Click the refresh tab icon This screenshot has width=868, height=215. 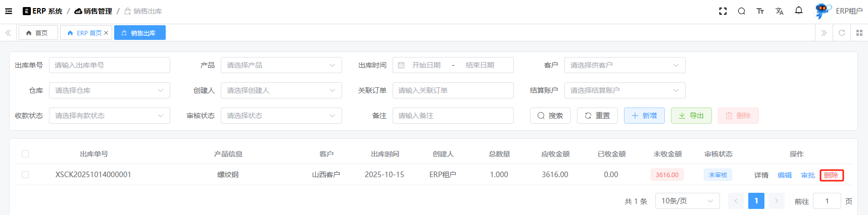(x=841, y=33)
